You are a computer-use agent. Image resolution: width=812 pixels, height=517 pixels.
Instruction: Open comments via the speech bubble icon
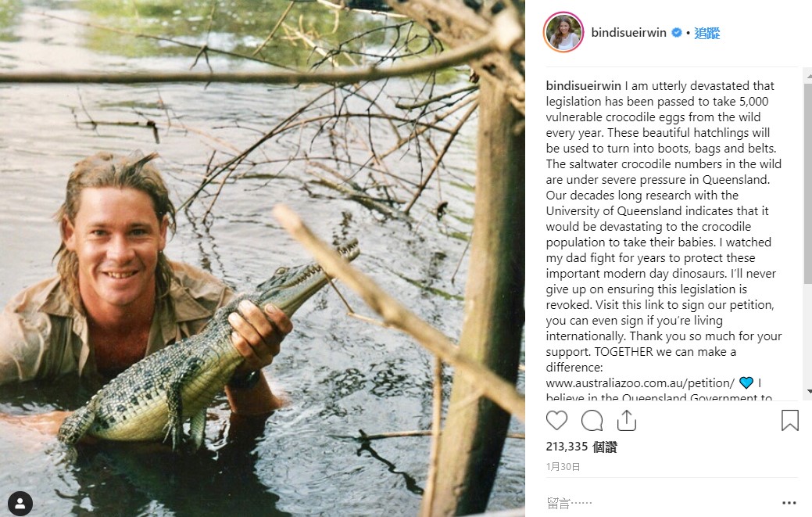tap(592, 421)
